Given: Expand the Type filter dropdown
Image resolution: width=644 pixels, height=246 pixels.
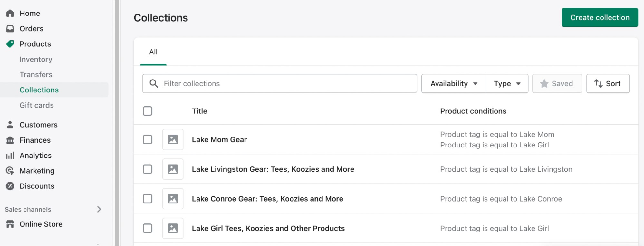Looking at the screenshot, I should tap(506, 84).
